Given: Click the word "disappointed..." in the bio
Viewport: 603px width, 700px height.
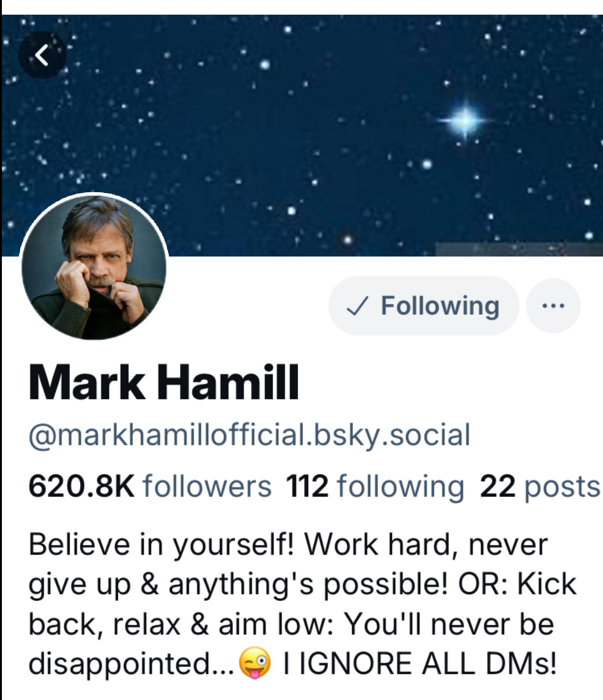Looking at the screenshot, I should (131, 663).
